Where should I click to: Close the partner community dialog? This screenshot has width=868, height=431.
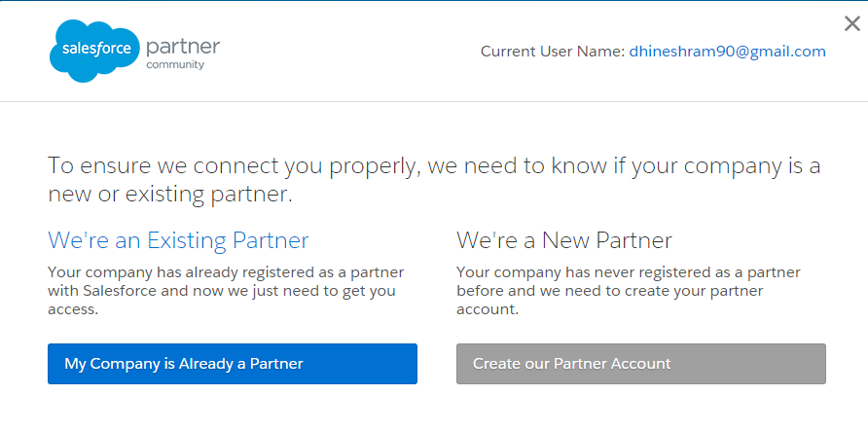[851, 24]
